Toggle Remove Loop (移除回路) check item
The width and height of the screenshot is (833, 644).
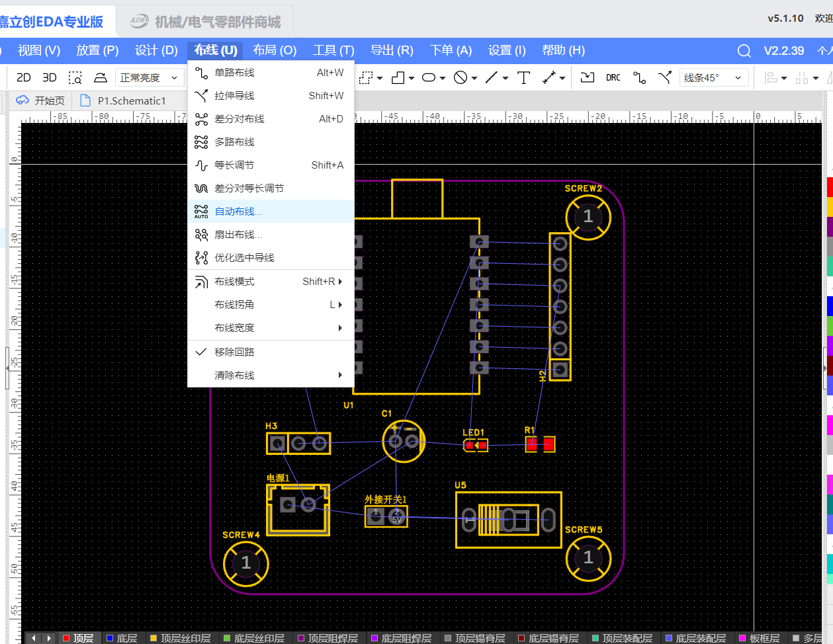tap(271, 352)
